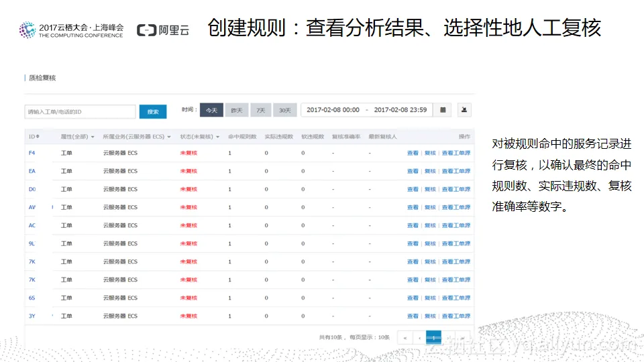The width and height of the screenshot is (644, 362).
Task: Click 复核 link in the EA row
Action: coord(430,171)
